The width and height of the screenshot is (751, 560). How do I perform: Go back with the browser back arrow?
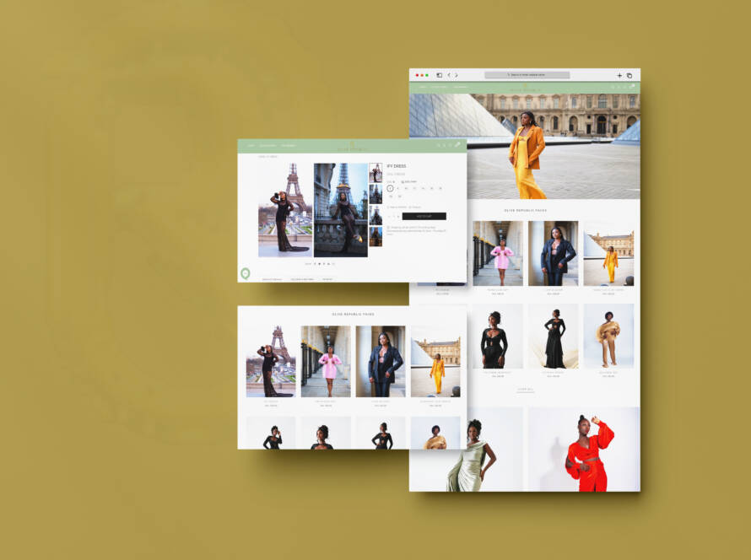449,75
